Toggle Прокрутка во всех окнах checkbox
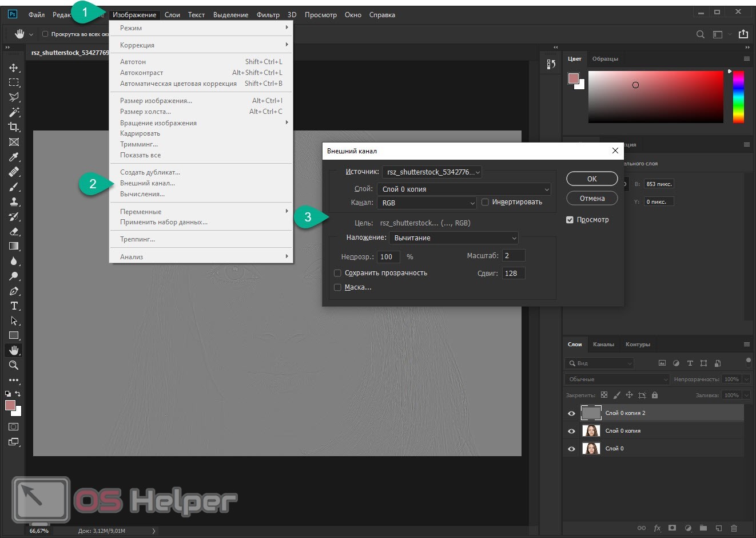 tap(45, 34)
